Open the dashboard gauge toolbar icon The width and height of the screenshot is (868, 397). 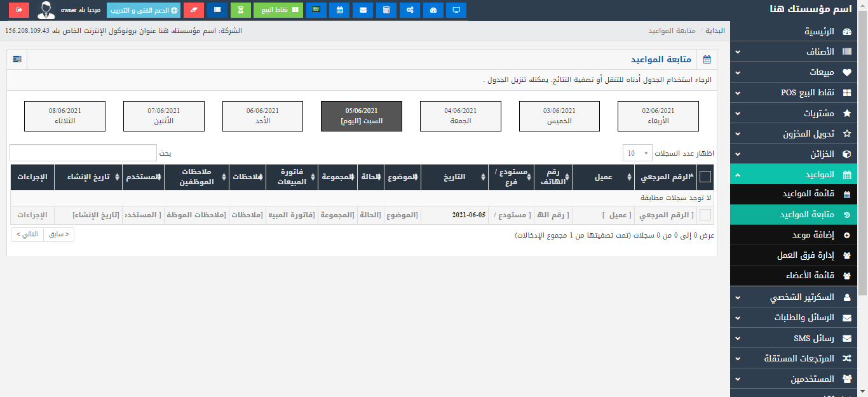(x=433, y=10)
